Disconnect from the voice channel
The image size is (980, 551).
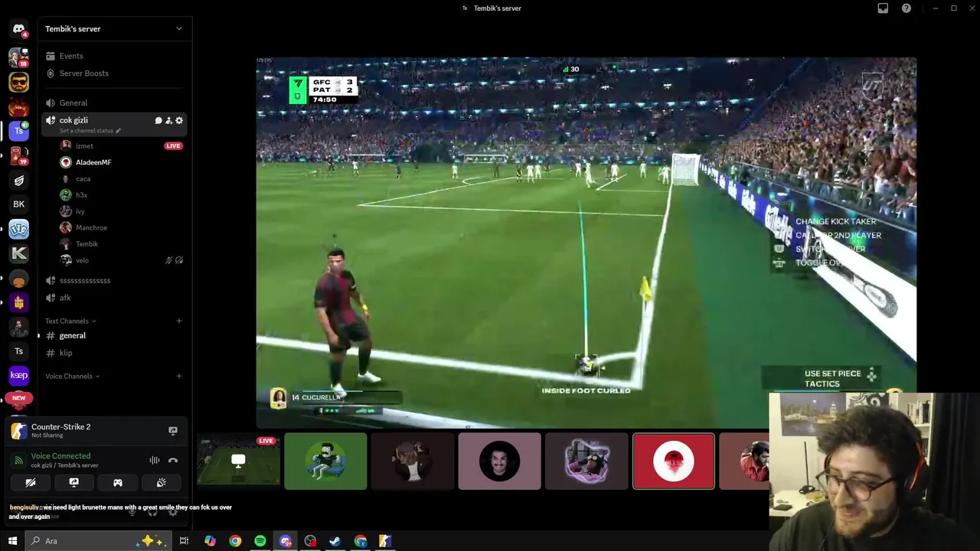(173, 460)
